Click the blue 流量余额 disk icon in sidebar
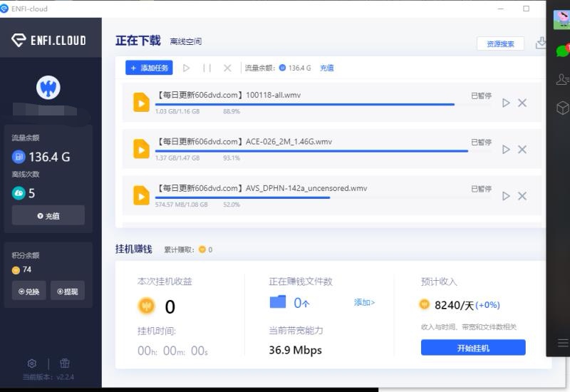Image resolution: width=570 pixels, height=392 pixels. point(19,157)
